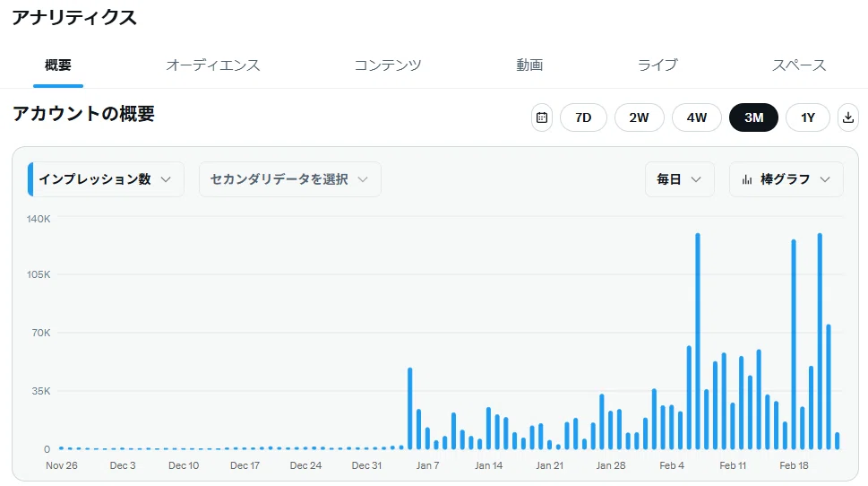Viewport: 868px width, 486px height.
Task: Download the analytics data
Action: (x=848, y=117)
